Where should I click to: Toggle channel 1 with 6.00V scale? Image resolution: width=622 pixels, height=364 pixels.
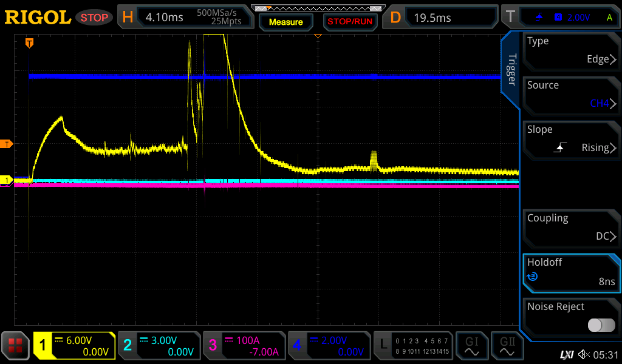(x=75, y=346)
